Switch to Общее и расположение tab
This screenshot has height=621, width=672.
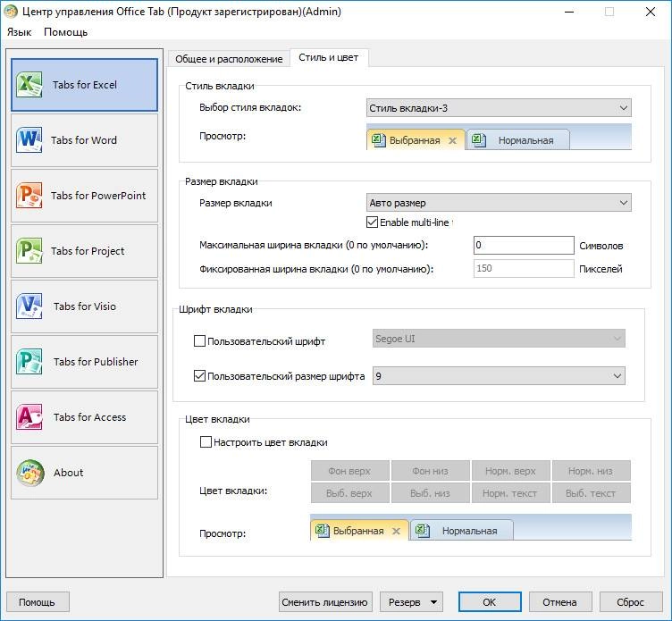pos(229,59)
